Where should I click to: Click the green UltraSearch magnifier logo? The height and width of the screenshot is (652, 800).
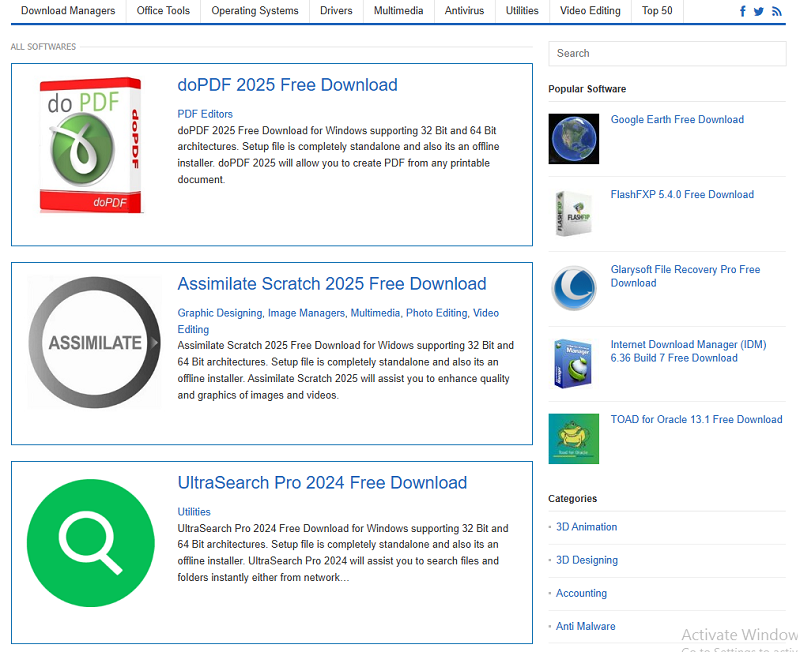[90, 543]
